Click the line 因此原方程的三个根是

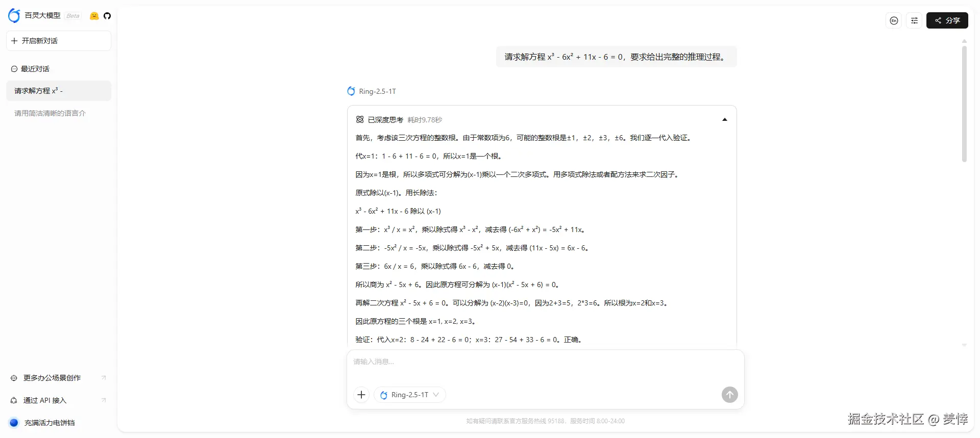(416, 321)
